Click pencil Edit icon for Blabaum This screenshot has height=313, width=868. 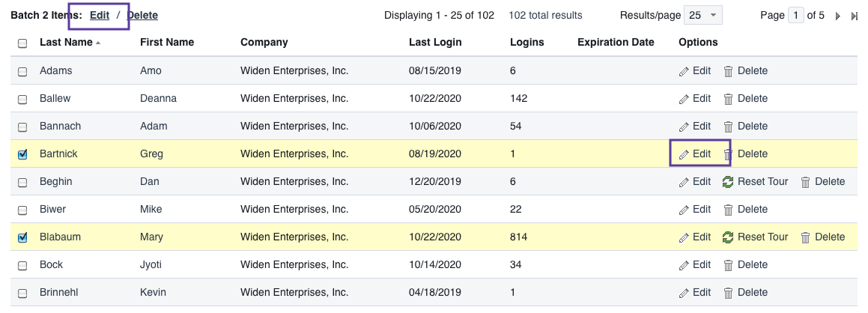[x=685, y=237]
